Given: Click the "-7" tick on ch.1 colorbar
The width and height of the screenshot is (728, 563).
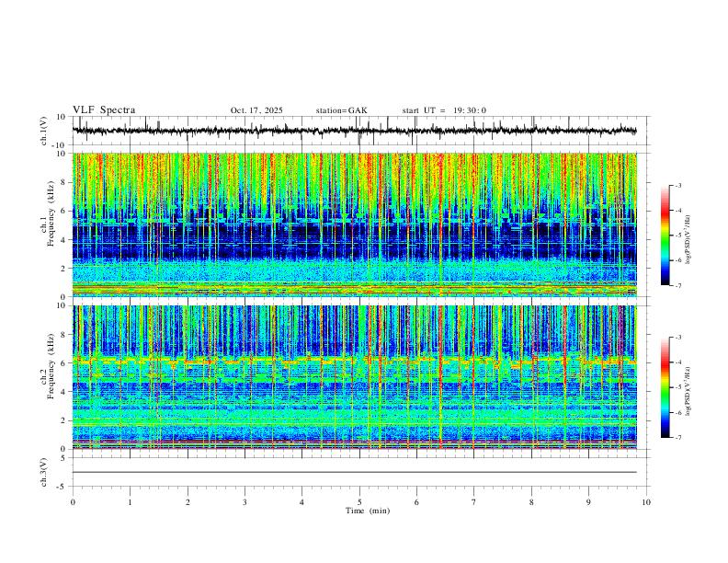Looking at the screenshot, I should [677, 285].
